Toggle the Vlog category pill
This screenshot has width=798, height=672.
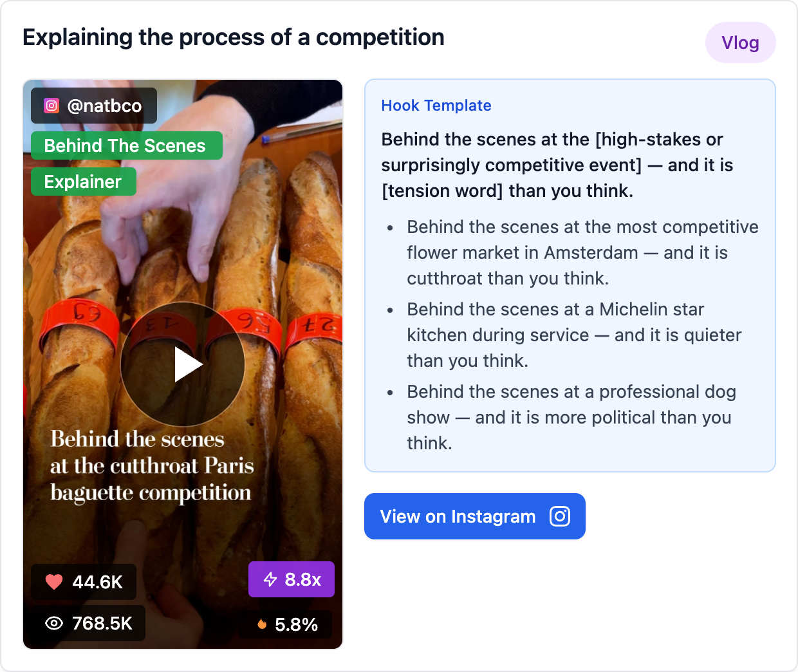click(740, 42)
